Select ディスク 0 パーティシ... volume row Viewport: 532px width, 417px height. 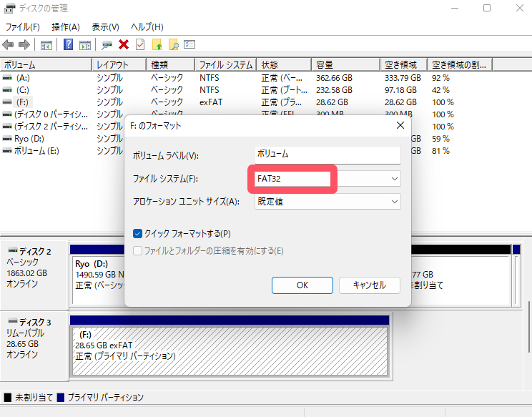click(51, 114)
